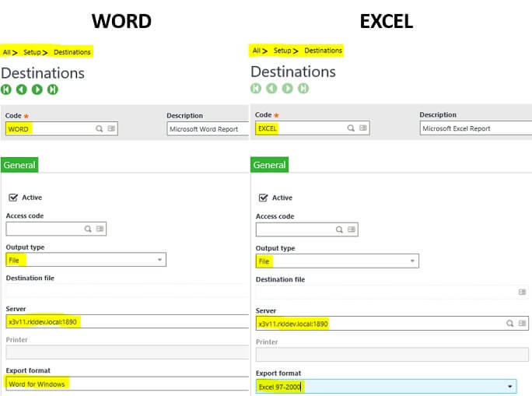Search icon in EXCEL Server field
The height and width of the screenshot is (396, 532).
click(x=510, y=324)
